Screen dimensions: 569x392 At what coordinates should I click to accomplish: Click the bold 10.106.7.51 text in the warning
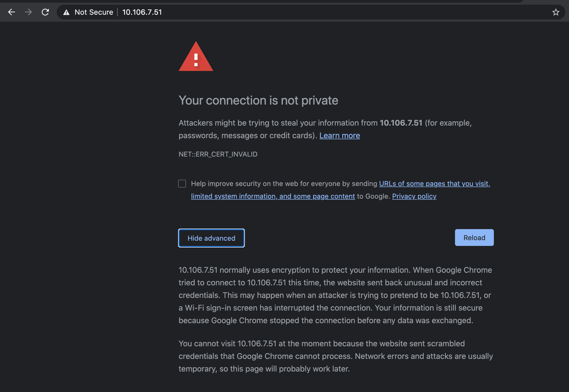(x=401, y=123)
